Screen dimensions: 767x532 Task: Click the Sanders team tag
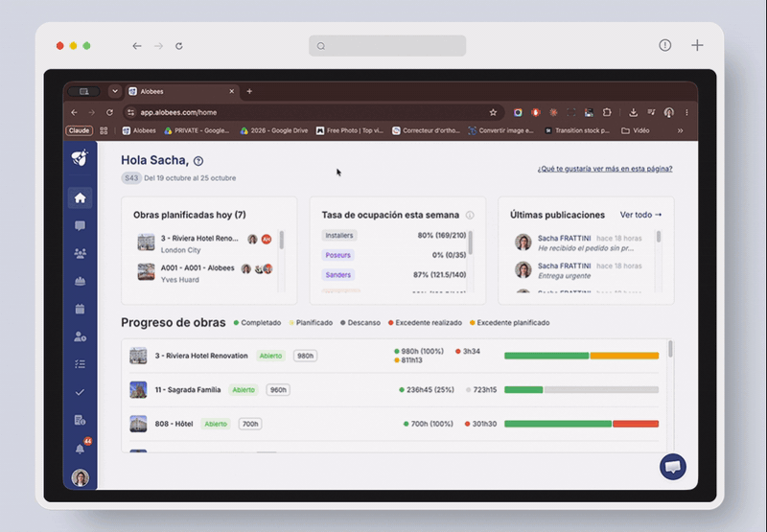(338, 275)
